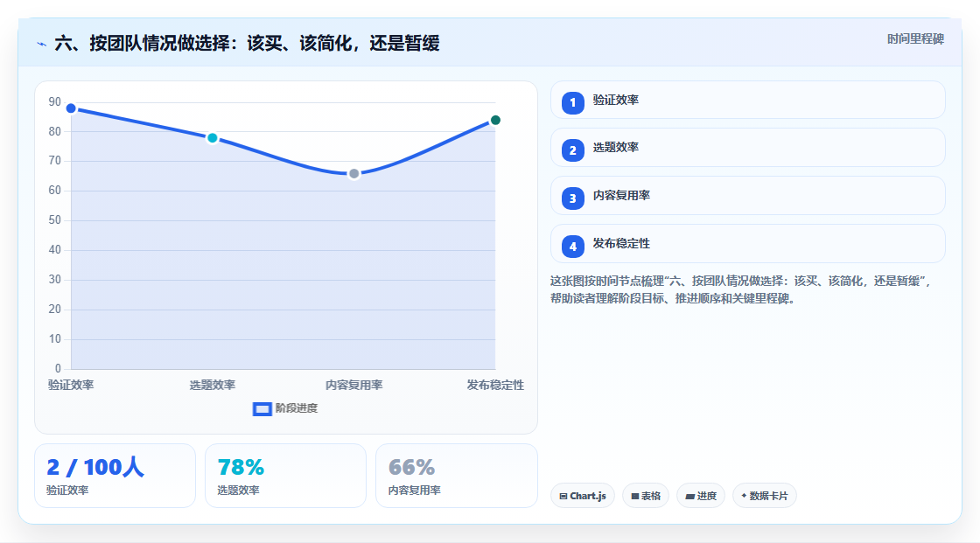Toggle the 阶段进度 legend box

262,409
